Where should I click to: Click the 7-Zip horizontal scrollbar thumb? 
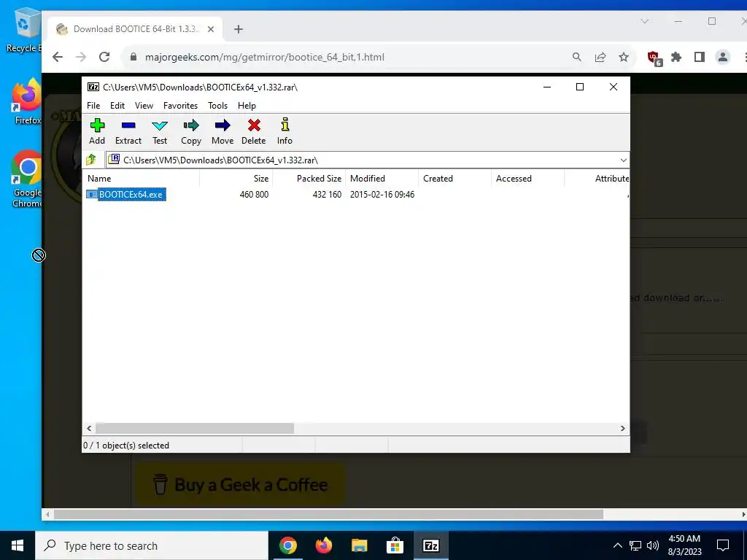coord(195,429)
